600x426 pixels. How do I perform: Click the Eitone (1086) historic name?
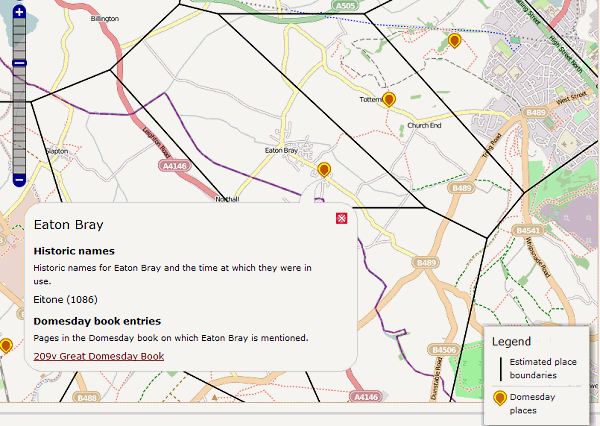(67, 298)
